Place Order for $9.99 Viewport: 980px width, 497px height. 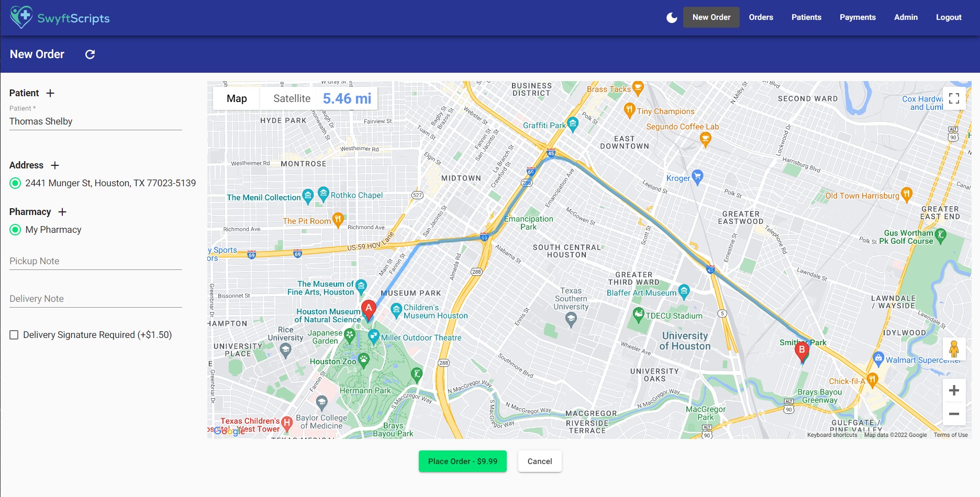[x=463, y=461]
